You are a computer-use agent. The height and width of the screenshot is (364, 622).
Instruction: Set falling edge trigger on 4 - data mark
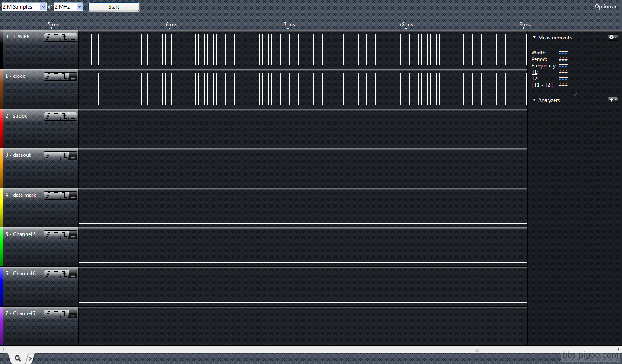(x=64, y=195)
